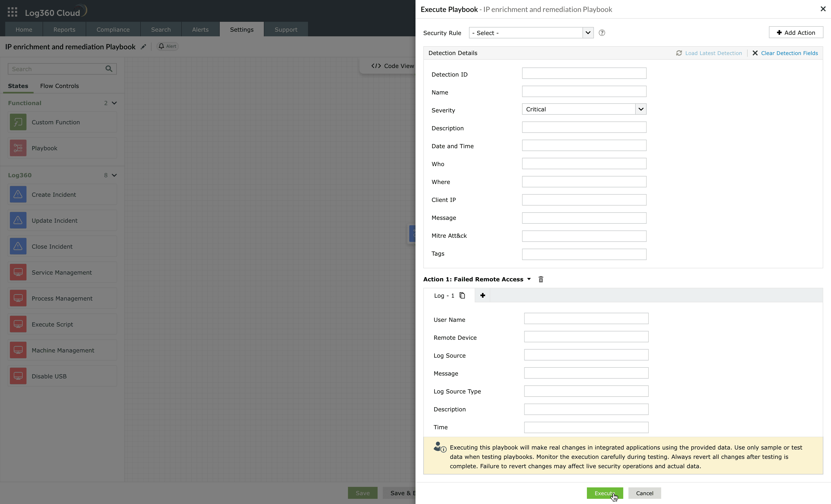Click the Security Rule help icon
Viewport: 831px width, 504px height.
coord(602,33)
